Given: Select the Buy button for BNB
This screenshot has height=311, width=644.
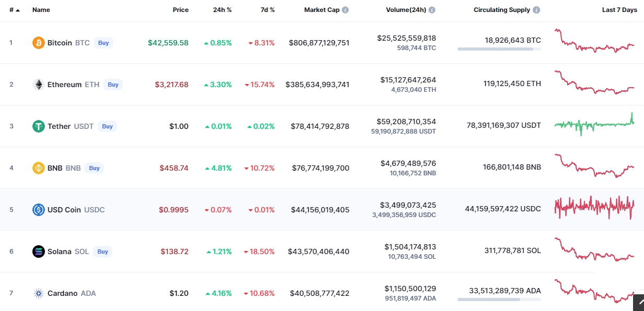Looking at the screenshot, I should [x=94, y=168].
